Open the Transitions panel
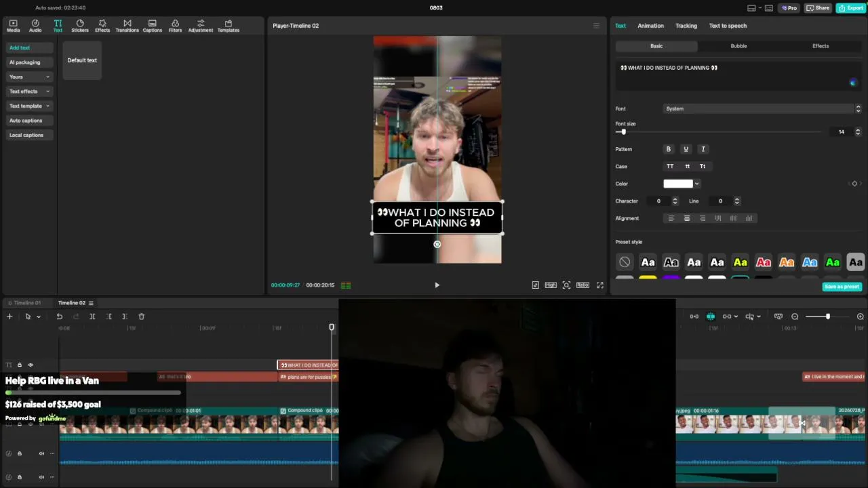 tap(127, 26)
